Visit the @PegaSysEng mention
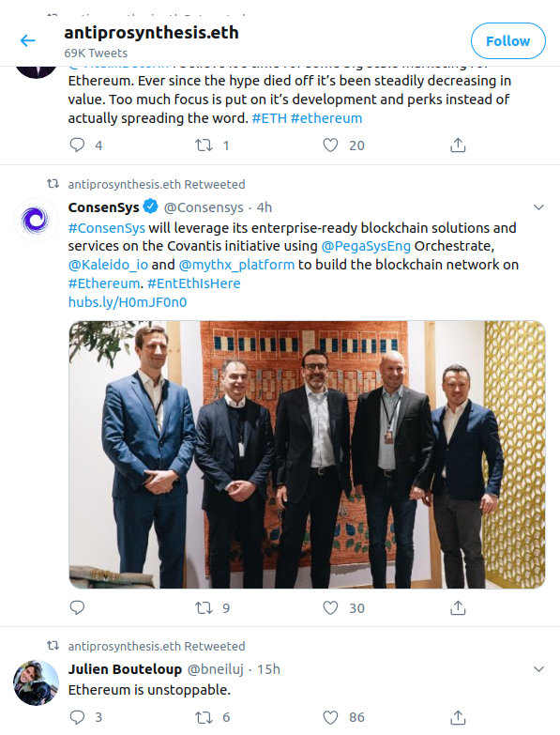This screenshot has width=560, height=735. coord(366,246)
